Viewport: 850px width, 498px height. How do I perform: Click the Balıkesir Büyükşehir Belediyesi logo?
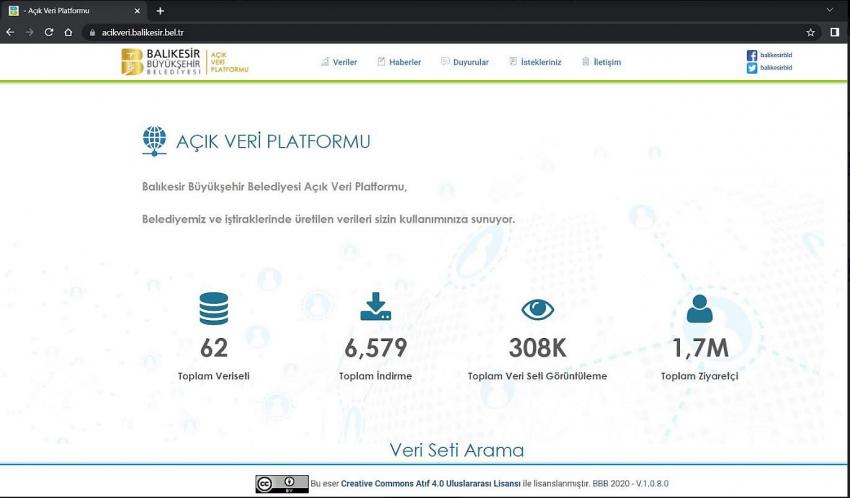click(185, 62)
